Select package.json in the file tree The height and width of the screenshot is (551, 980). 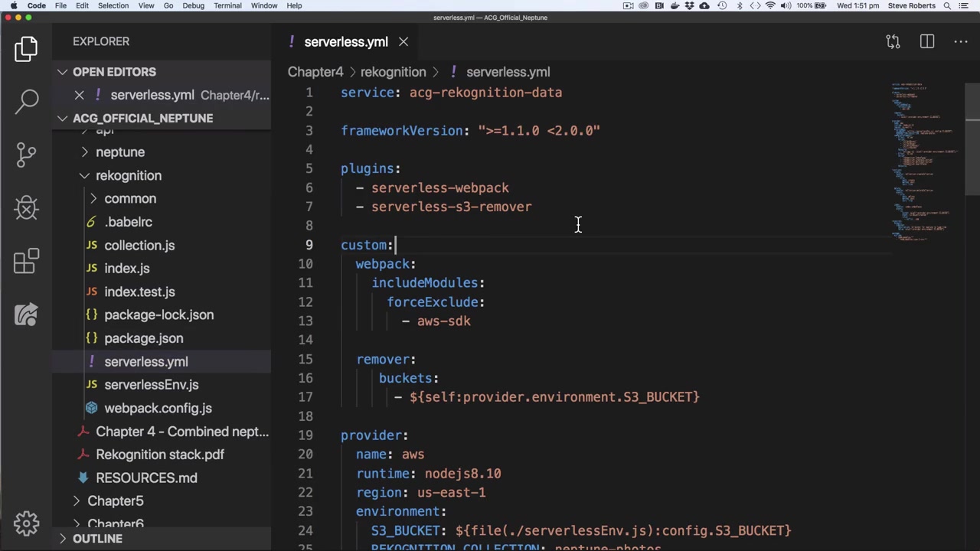coord(143,338)
